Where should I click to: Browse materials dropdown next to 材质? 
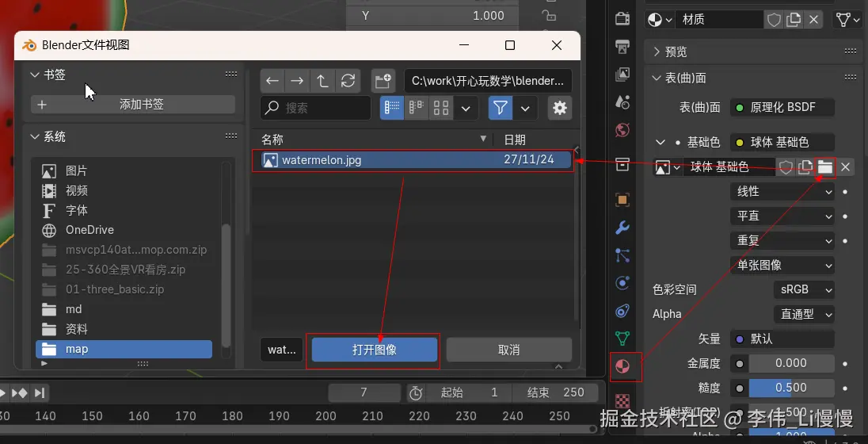coord(659,20)
